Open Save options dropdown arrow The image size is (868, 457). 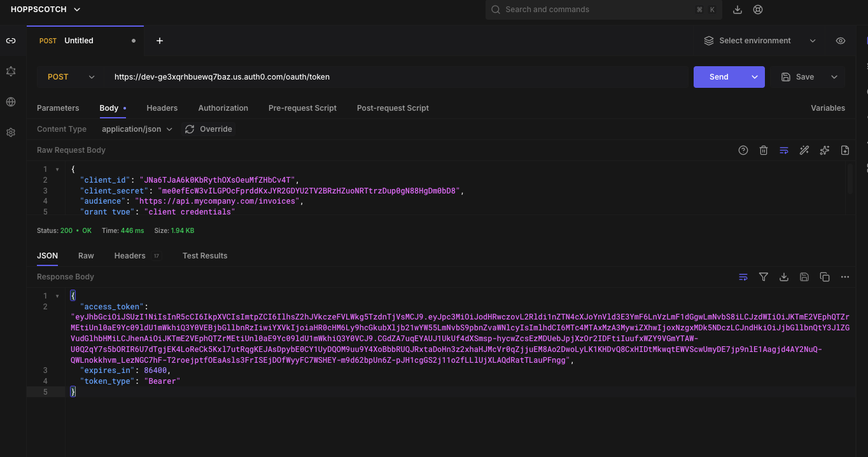tap(834, 77)
